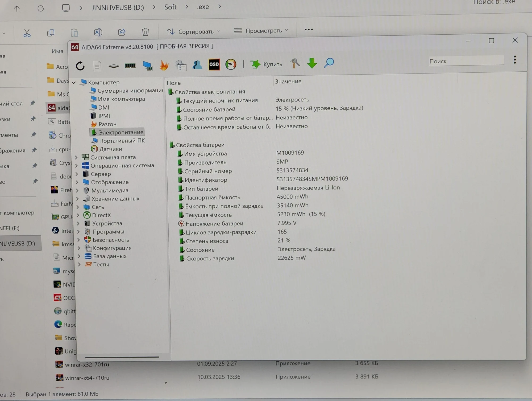Expand the Тесты tree node
This screenshot has height=401, width=532.
click(79, 264)
